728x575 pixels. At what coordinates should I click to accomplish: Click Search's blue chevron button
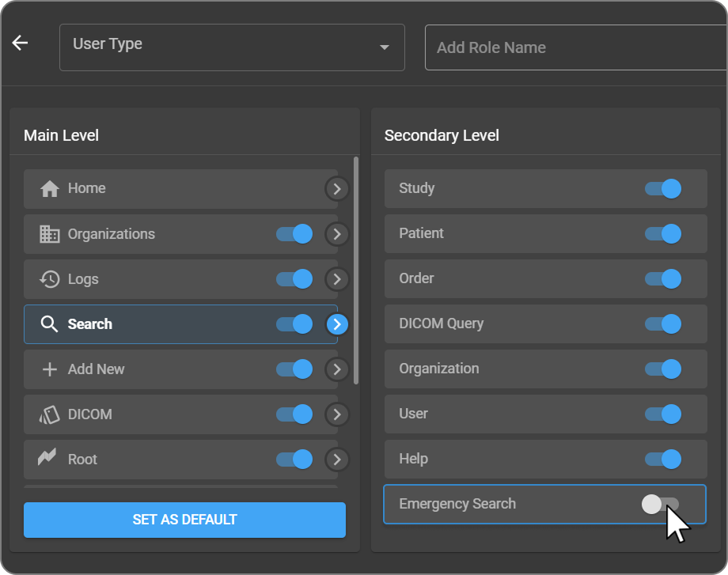pyautogui.click(x=337, y=324)
